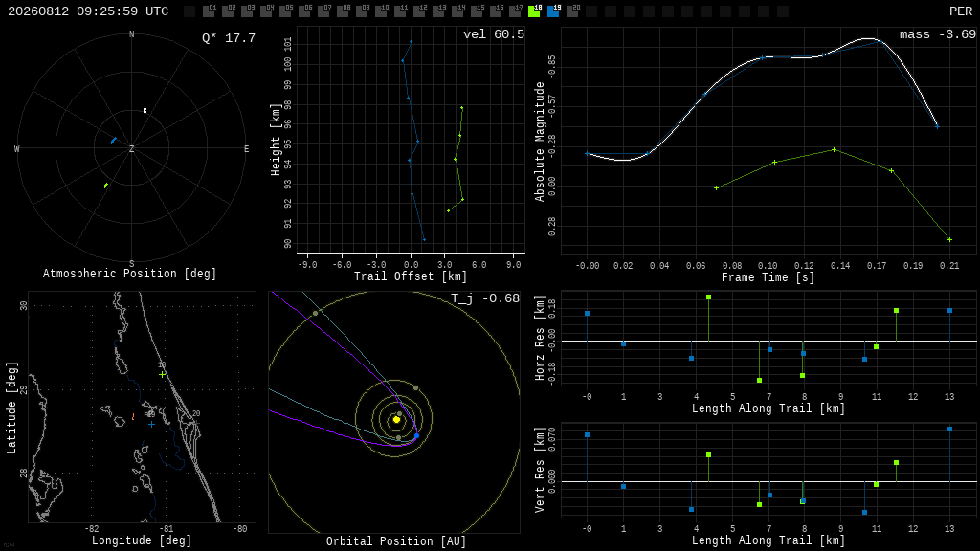This screenshot has height=551, width=980.
Task: Click the 'Q* 17.7' readout
Action: point(229,38)
